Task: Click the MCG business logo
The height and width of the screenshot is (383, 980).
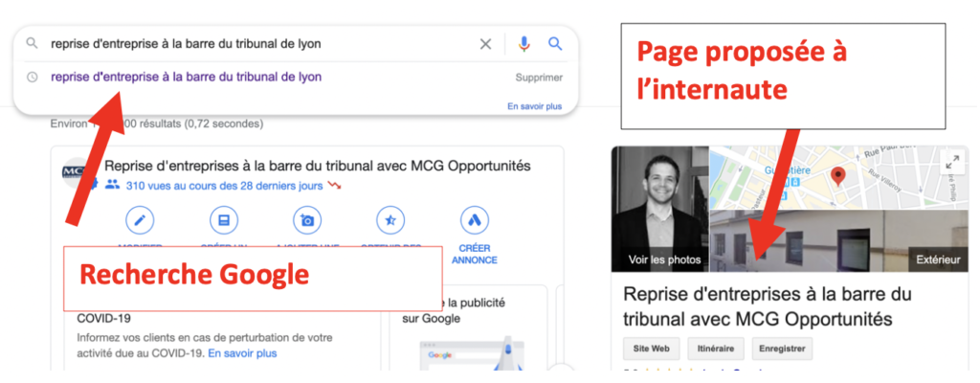Action: point(77,172)
